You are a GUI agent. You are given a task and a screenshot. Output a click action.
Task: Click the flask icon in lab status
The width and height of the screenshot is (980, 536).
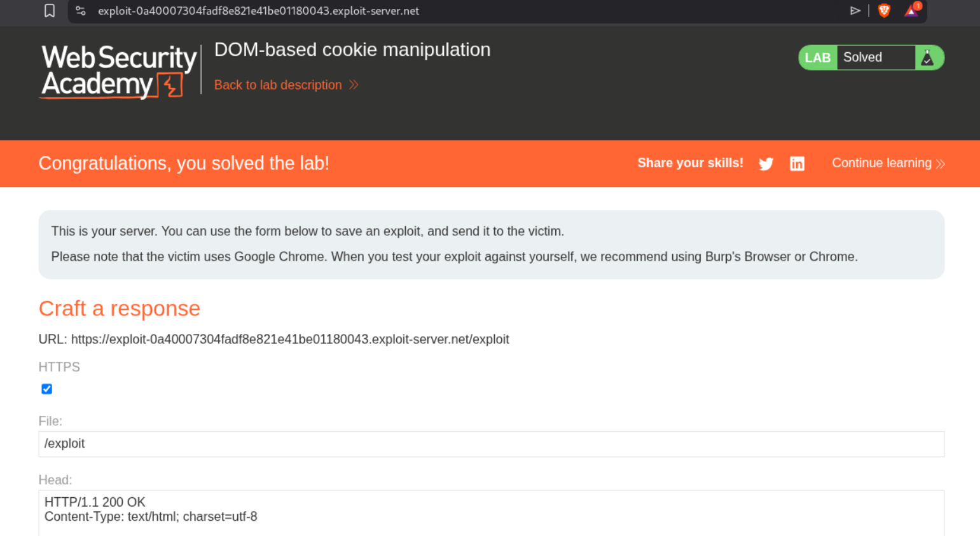pos(927,58)
